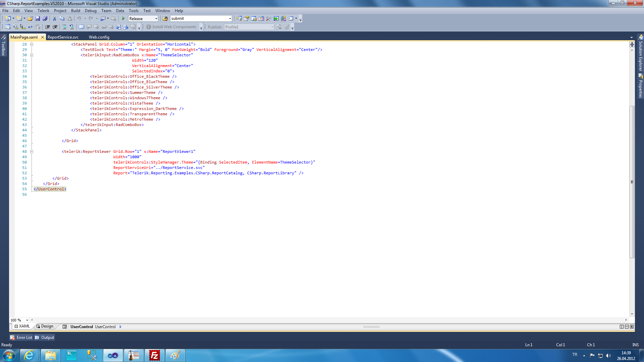
Task: Click the Open File folder icon
Action: pyautogui.click(x=30, y=19)
